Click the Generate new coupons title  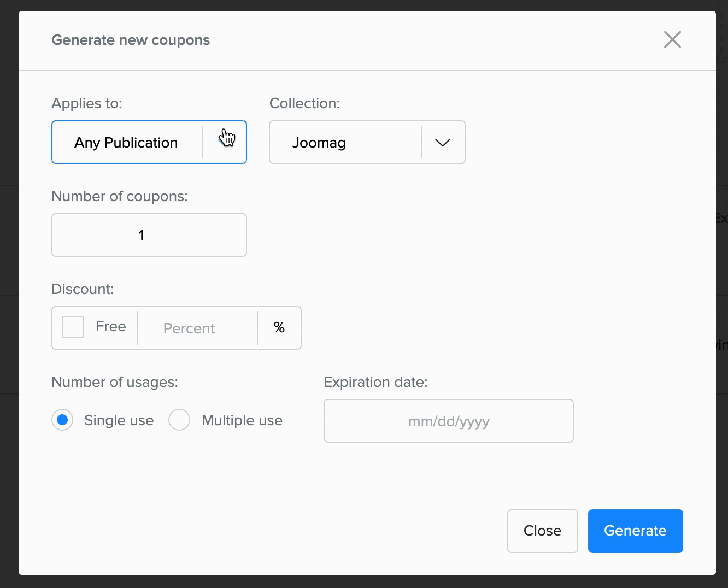coord(131,40)
